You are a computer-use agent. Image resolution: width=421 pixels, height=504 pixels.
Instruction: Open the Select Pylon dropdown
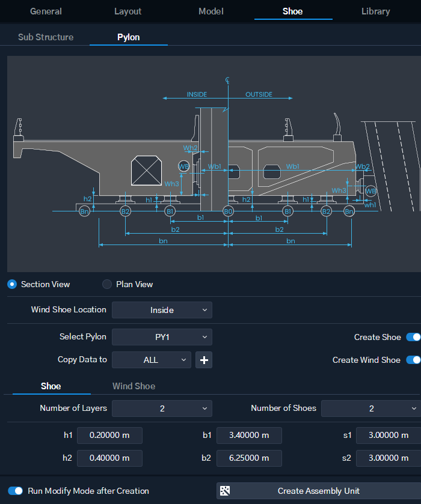point(162,337)
